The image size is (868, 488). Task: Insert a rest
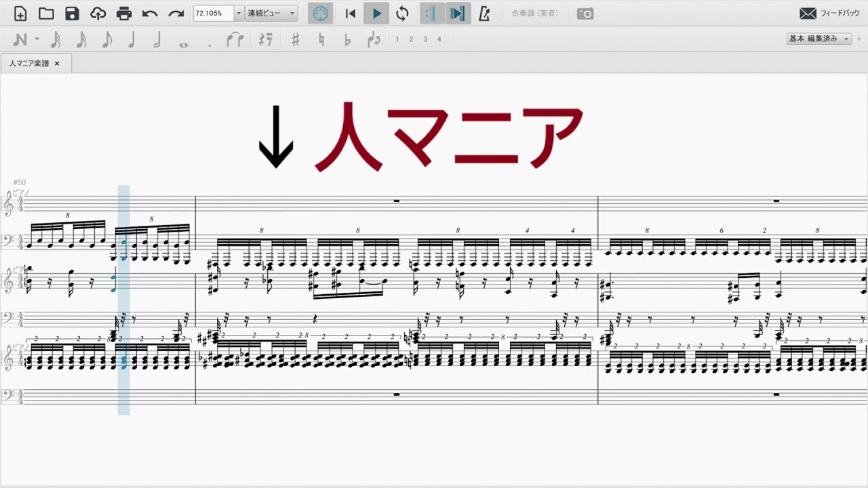tap(266, 40)
